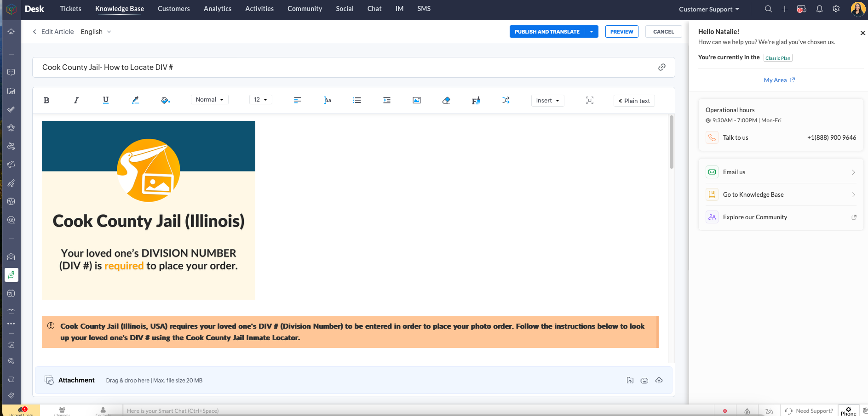This screenshot has width=868, height=416.
Task: Upload an attachment from the cloud
Action: 659,380
